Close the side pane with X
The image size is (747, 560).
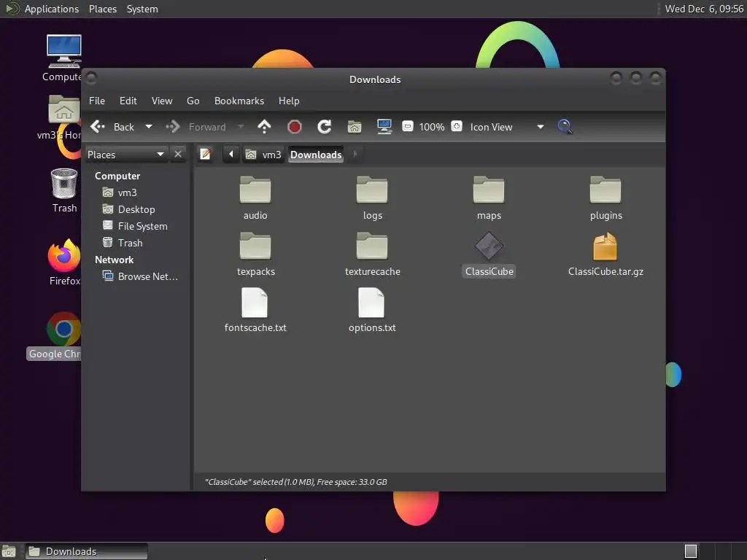(178, 155)
